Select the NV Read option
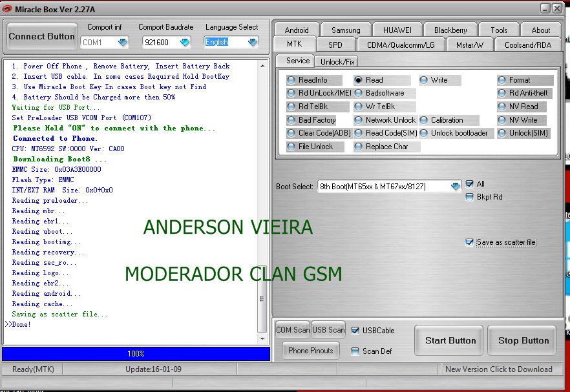The width and height of the screenshot is (570, 392). pyautogui.click(x=522, y=107)
